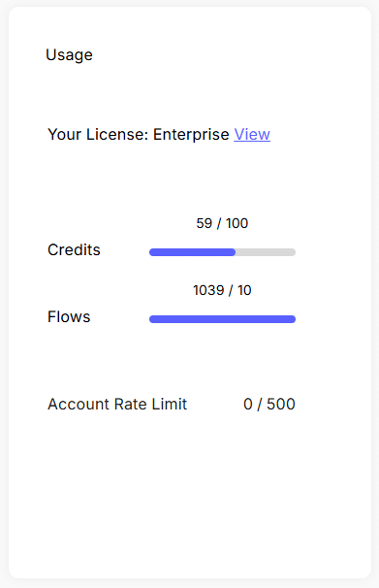Click the number 100 in credits count
The image size is (379, 588).
(x=237, y=223)
